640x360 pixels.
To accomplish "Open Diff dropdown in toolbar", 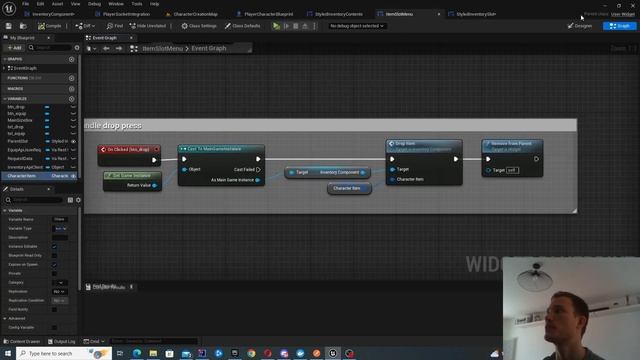I will (x=85, y=26).
